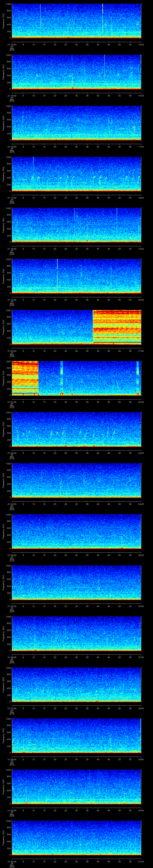Image resolution: width=153 pixels, height=868 pixels.
Task: Click the 21:30:00 time axis label
Action: [x=12, y=861]
